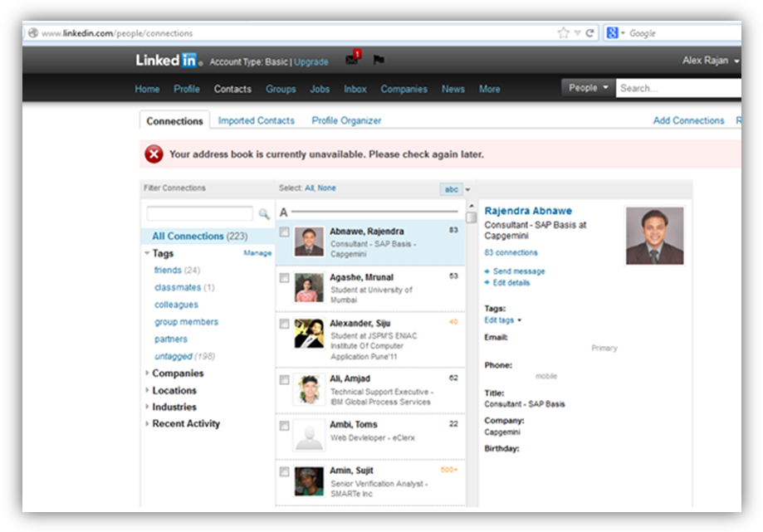The image size is (763, 532).
Task: Open the Profile menu
Action: pos(186,89)
